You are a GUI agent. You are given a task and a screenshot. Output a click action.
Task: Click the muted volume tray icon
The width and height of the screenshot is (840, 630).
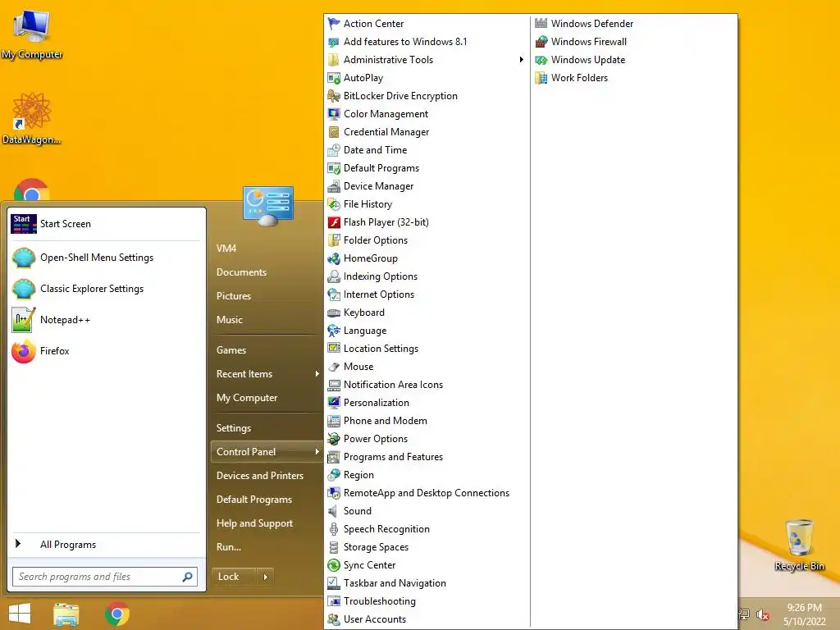point(763,614)
